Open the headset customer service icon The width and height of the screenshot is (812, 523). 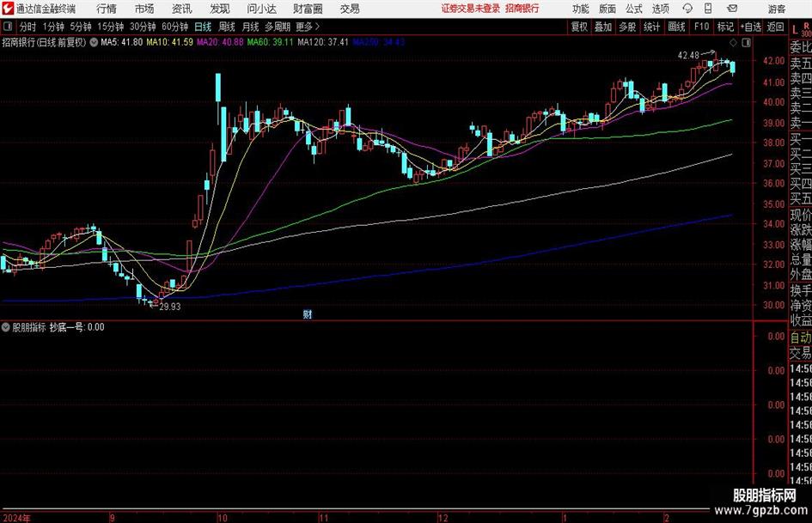tap(687, 9)
